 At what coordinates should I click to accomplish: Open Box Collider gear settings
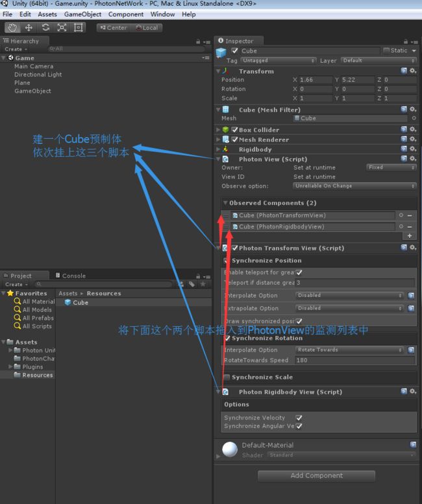[x=413, y=129]
